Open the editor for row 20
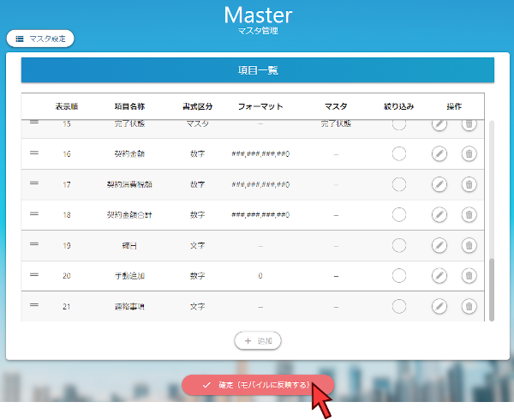 point(439,276)
